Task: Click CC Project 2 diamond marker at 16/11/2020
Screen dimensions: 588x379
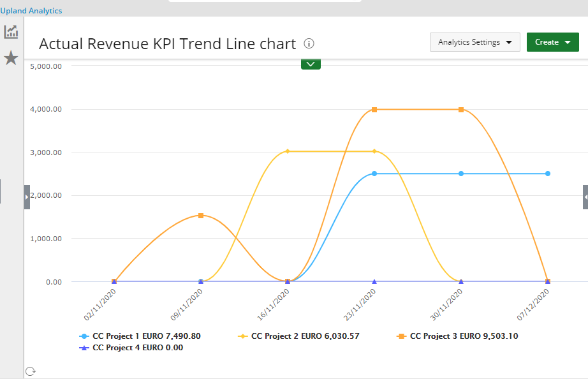Action: 288,151
